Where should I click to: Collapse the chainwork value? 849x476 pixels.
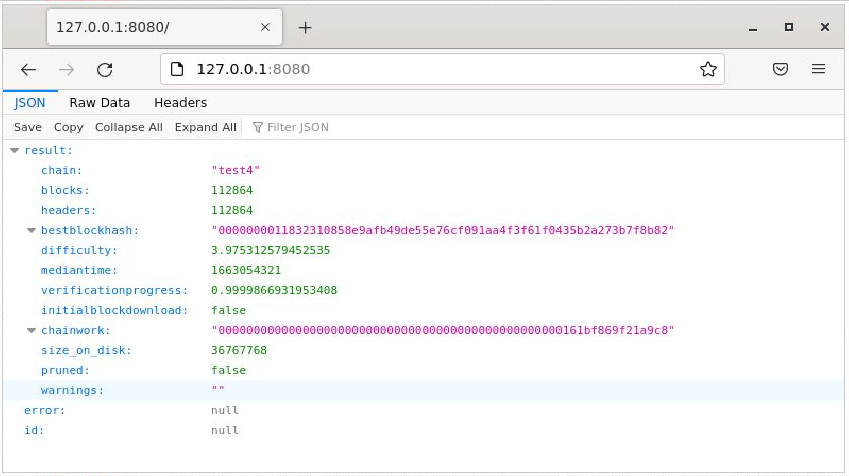click(31, 330)
